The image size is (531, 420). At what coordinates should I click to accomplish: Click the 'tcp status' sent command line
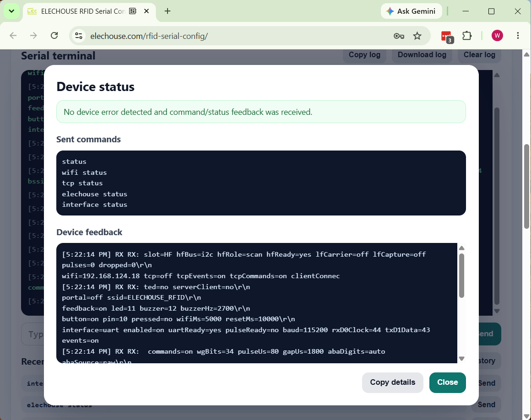pyautogui.click(x=82, y=183)
